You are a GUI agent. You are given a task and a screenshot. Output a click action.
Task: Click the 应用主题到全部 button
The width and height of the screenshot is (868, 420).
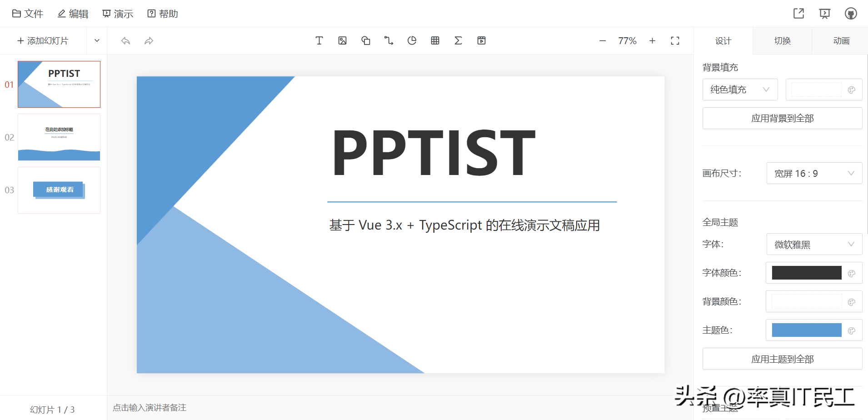(782, 359)
